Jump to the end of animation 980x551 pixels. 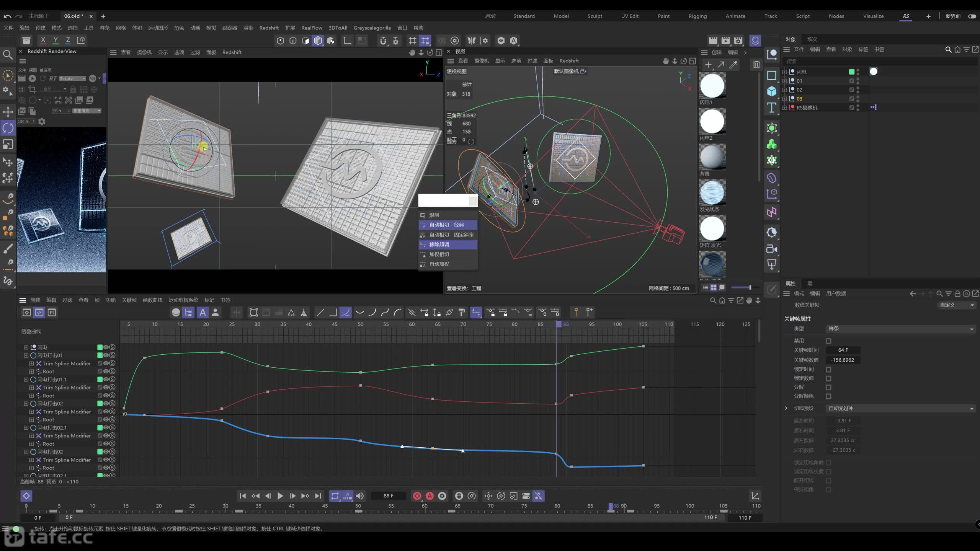(318, 496)
